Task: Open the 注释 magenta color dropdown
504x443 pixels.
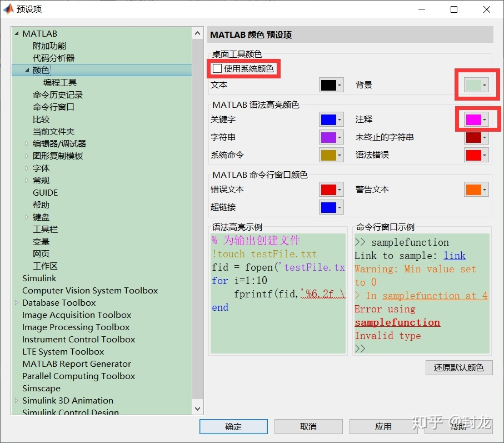Action: (x=476, y=120)
